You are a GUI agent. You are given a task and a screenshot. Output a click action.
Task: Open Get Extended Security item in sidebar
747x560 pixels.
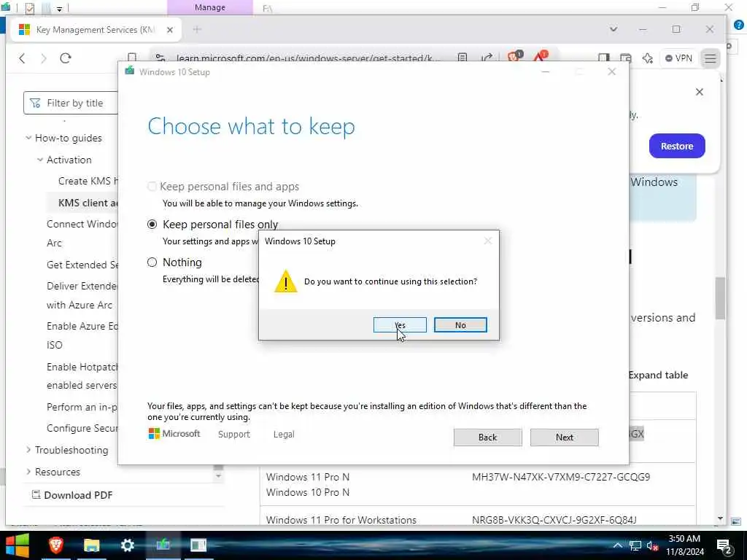tap(82, 265)
